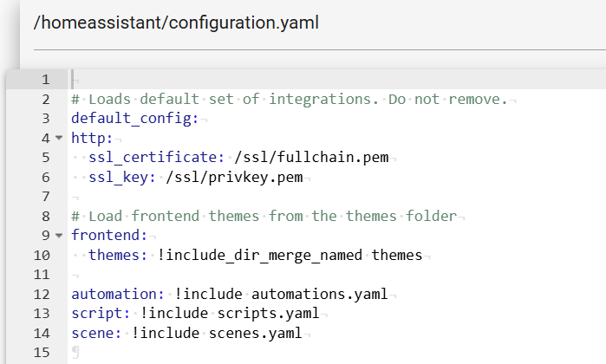Click line number 7 in gutter
The height and width of the screenshot is (364, 606).
pyautogui.click(x=46, y=197)
